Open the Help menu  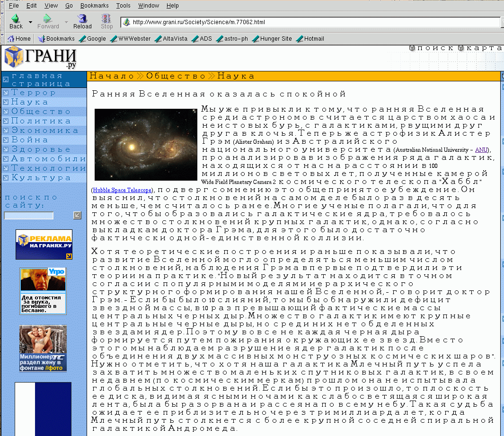(x=173, y=6)
